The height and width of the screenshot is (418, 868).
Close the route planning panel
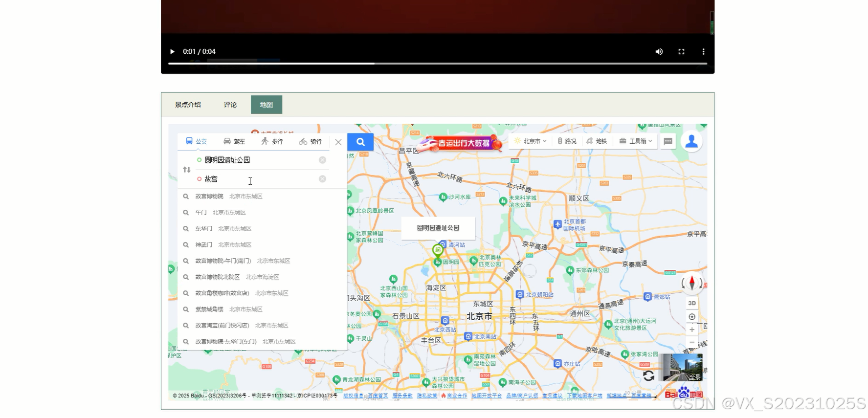(338, 142)
